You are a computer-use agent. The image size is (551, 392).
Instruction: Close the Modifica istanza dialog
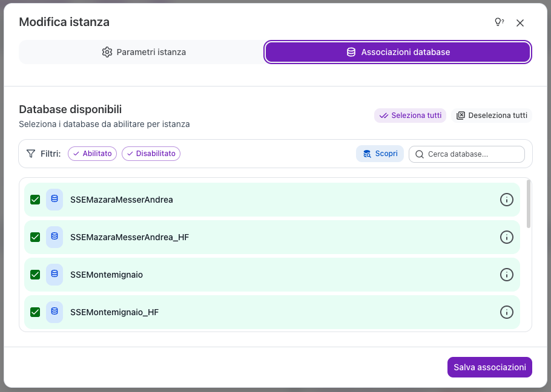point(520,23)
